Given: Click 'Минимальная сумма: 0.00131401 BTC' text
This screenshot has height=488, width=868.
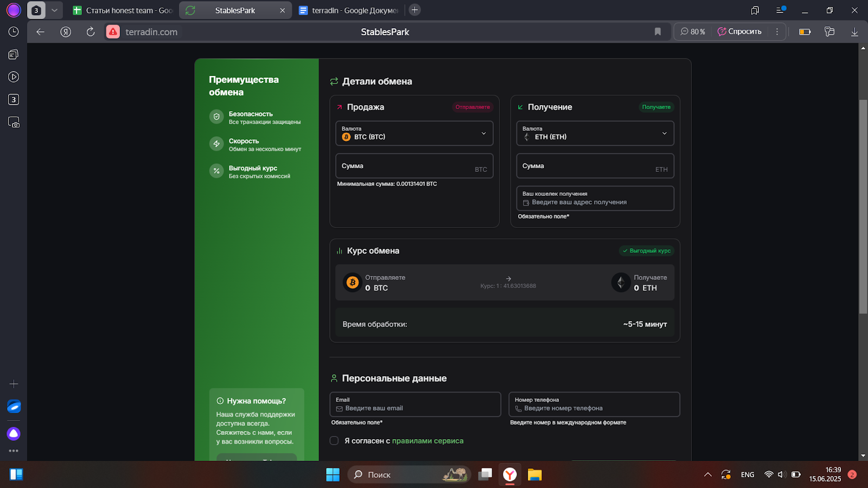Looking at the screenshot, I should point(387,184).
